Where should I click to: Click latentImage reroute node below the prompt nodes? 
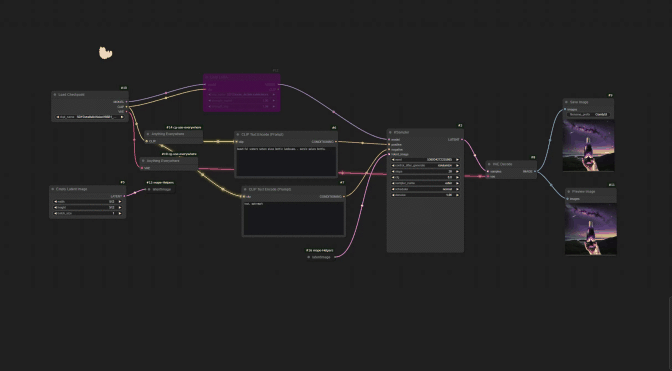point(321,257)
